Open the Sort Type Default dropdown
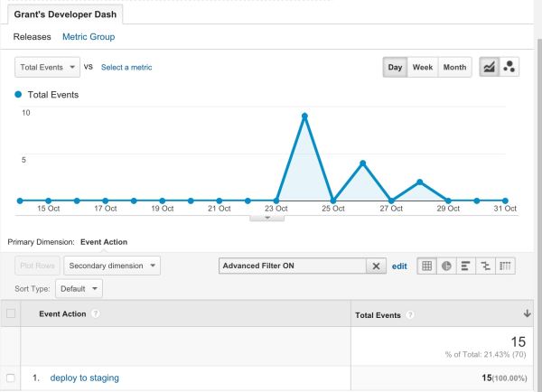 click(x=79, y=289)
